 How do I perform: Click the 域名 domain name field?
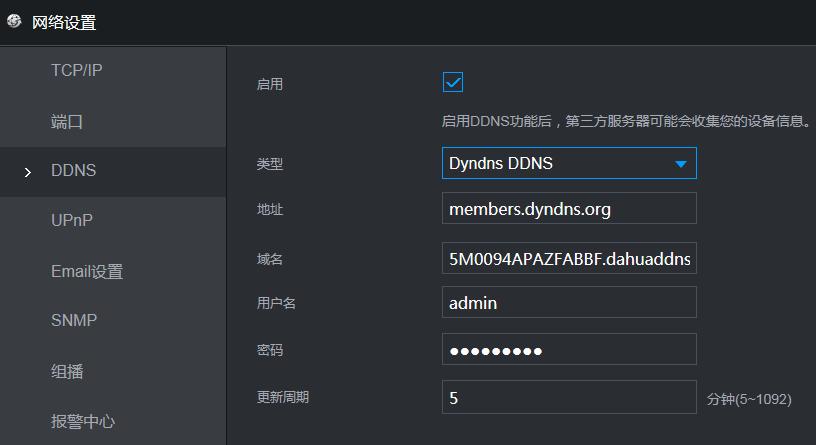tap(569, 258)
